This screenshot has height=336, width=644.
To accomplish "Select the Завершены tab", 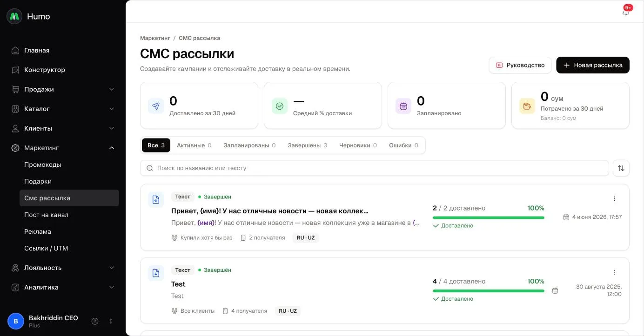I will pyautogui.click(x=308, y=145).
